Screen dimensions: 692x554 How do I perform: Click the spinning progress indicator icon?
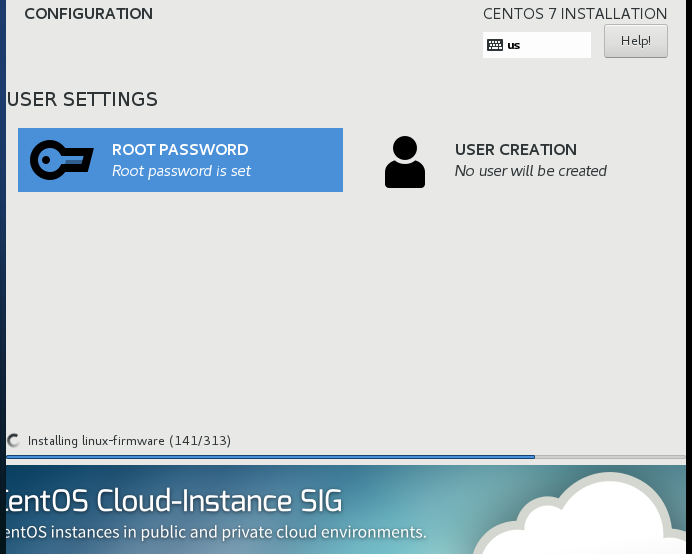(x=14, y=441)
